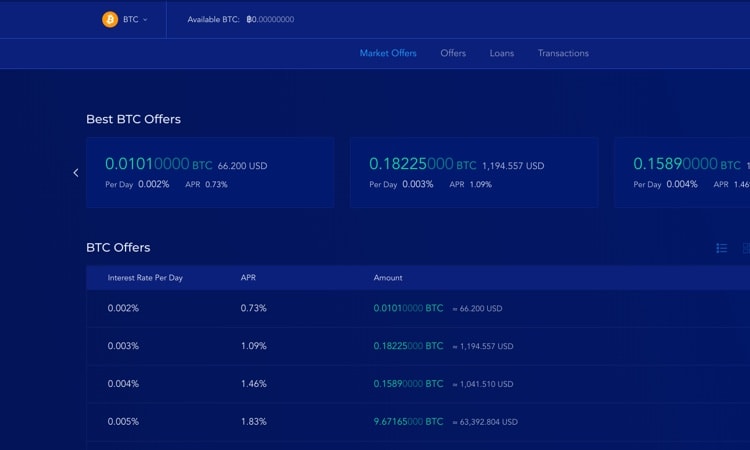Click the 0.73% APR table cell
750x450 pixels.
(x=254, y=308)
